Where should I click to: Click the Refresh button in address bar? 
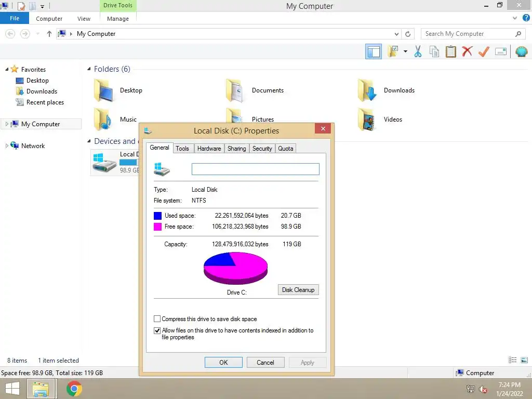point(408,34)
